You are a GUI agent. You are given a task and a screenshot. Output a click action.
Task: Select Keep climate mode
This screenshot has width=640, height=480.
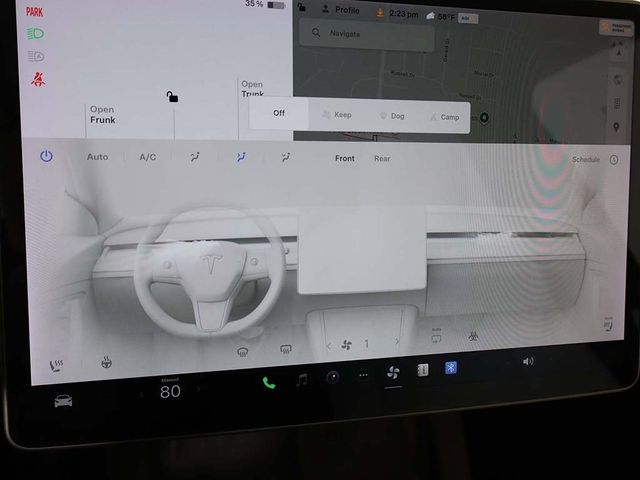pos(337,115)
